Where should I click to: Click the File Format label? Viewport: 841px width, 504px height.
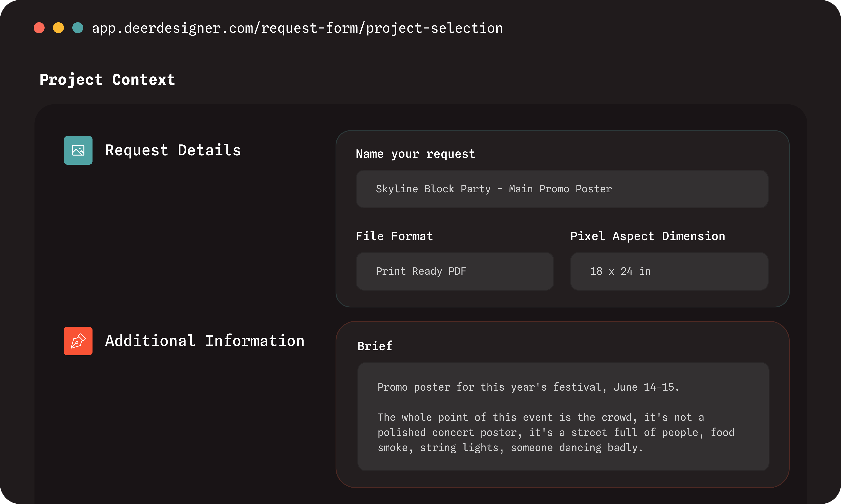tap(394, 236)
